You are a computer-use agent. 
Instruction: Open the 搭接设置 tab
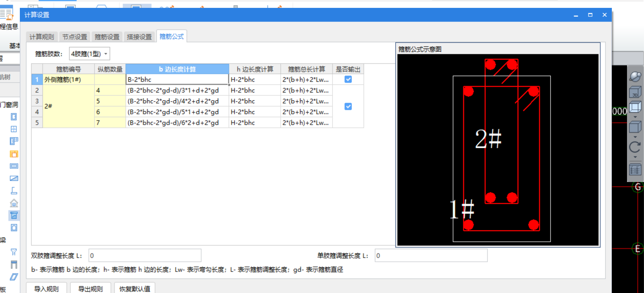(x=139, y=37)
